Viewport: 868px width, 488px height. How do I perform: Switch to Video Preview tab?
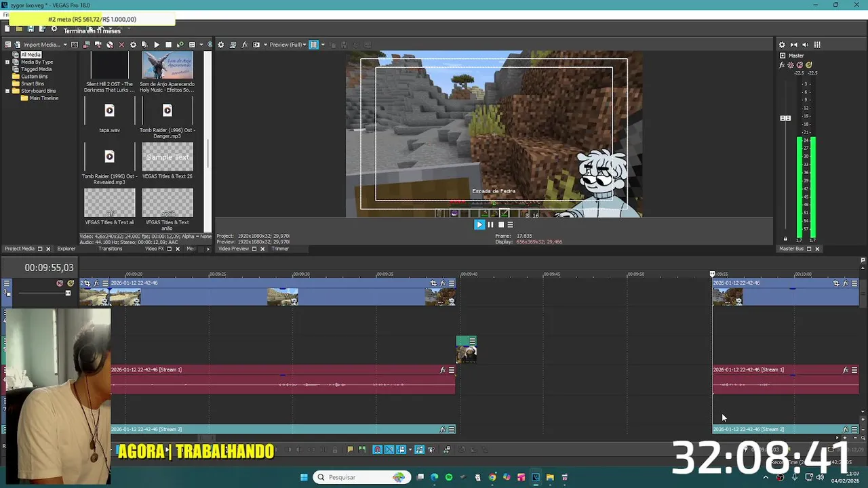tap(233, 249)
